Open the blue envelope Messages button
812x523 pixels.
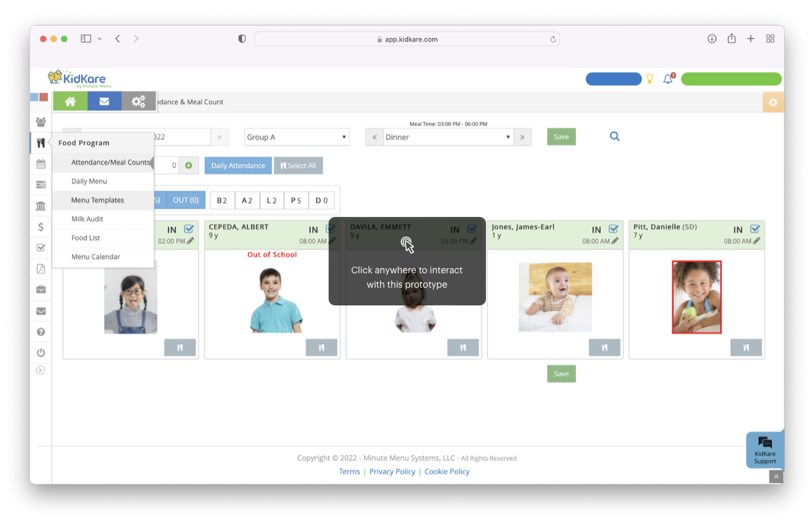(x=104, y=102)
